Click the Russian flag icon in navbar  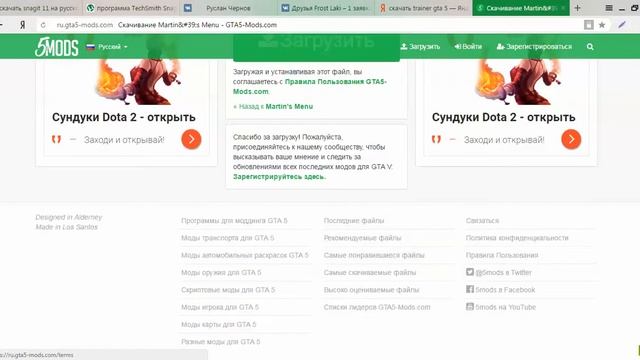pos(91,47)
